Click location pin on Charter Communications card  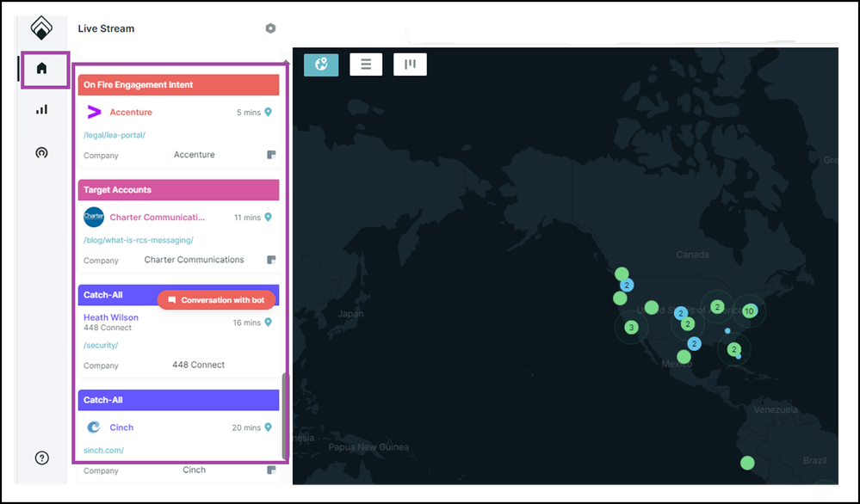[269, 218]
